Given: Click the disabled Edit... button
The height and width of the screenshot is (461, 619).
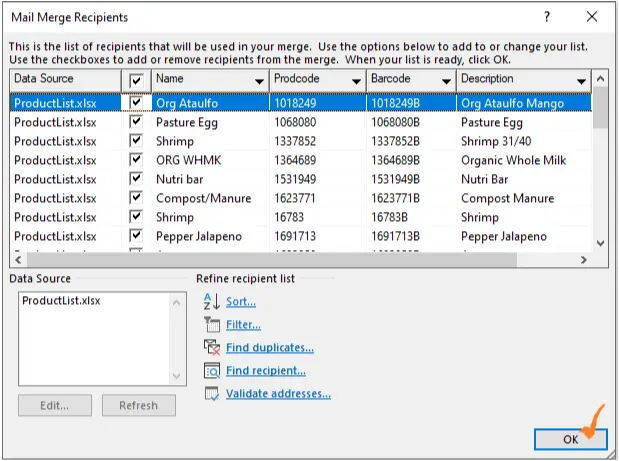Looking at the screenshot, I should point(55,405).
